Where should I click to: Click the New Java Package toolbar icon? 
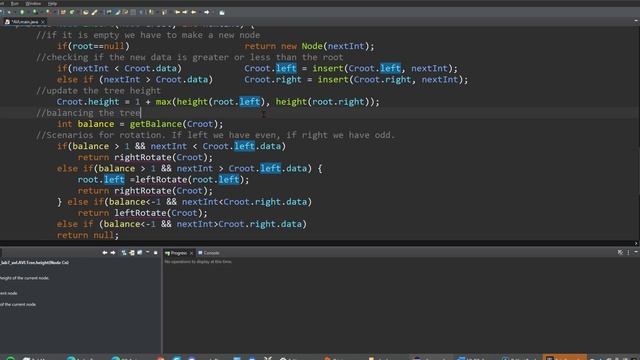coord(62,12)
